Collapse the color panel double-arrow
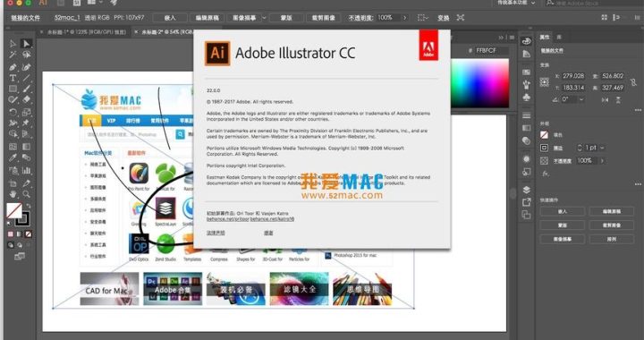Image resolution: width=644 pixels, height=340 pixels. point(501,38)
